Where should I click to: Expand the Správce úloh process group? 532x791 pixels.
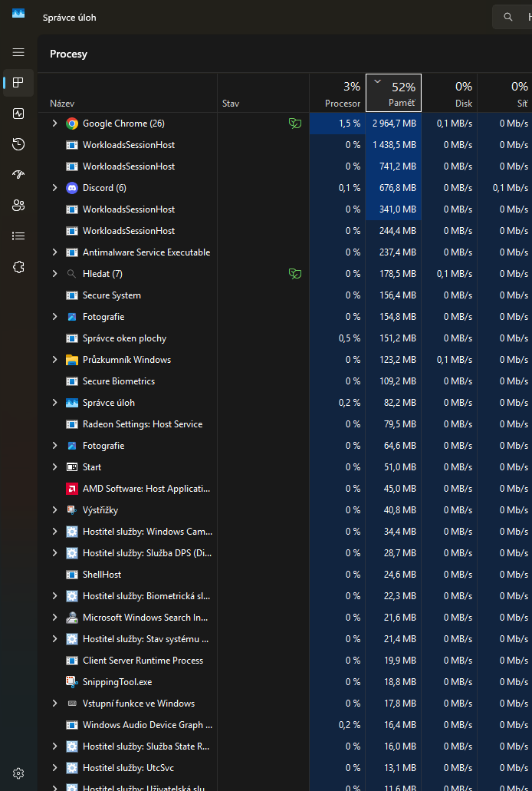tap(54, 403)
